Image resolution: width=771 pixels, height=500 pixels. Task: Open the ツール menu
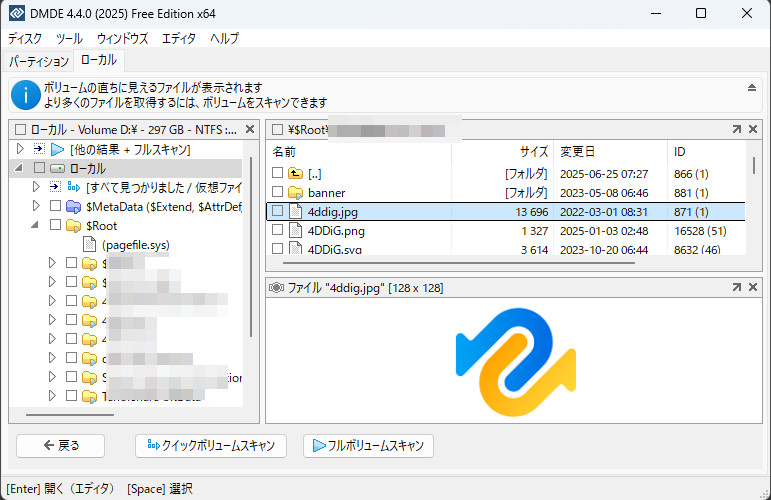click(x=69, y=38)
